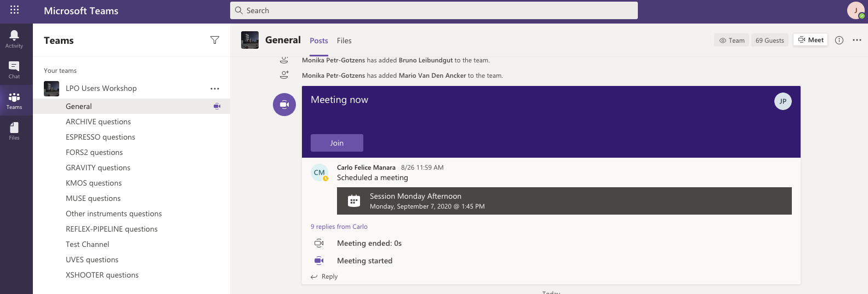868x294 pixels.
Task: Click the meeting camera icon on General channel
Action: click(217, 106)
